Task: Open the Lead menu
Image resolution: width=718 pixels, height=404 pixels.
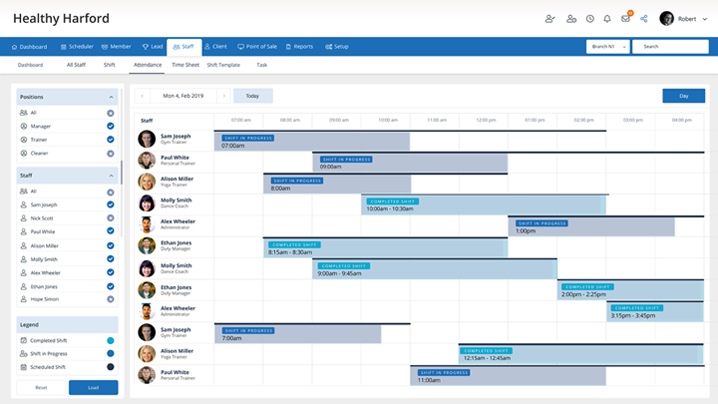Action: point(152,47)
